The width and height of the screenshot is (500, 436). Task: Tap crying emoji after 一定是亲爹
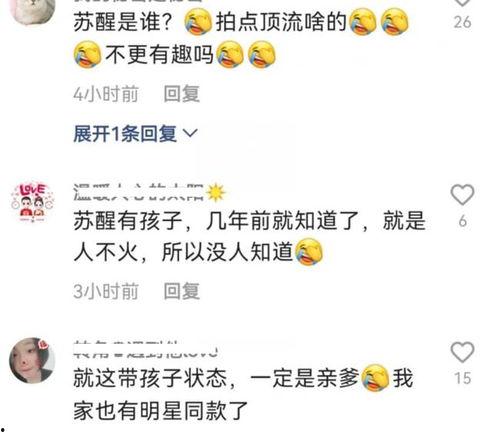coord(376,378)
